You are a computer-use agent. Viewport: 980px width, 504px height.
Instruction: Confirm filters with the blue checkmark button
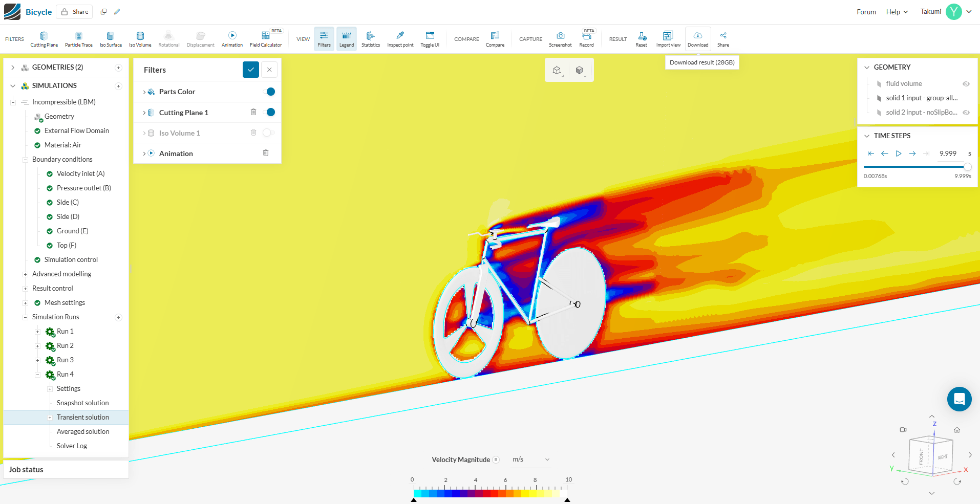pyautogui.click(x=250, y=70)
